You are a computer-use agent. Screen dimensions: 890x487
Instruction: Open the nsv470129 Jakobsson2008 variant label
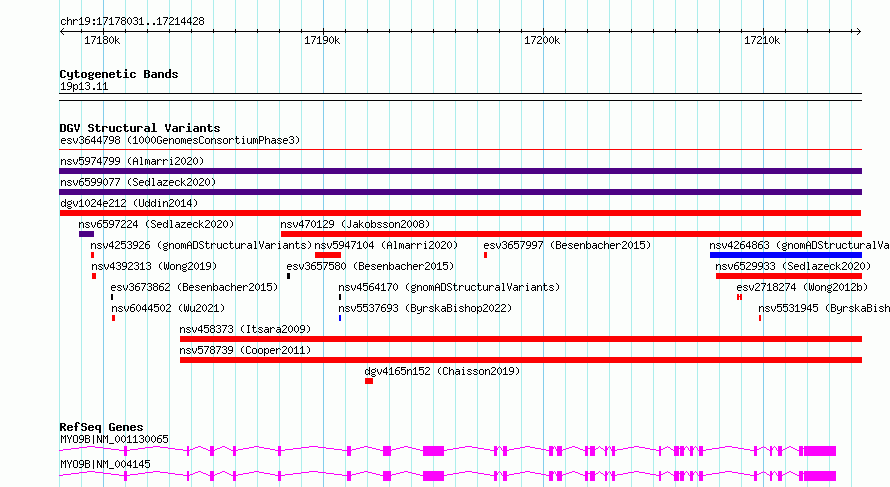(355, 224)
